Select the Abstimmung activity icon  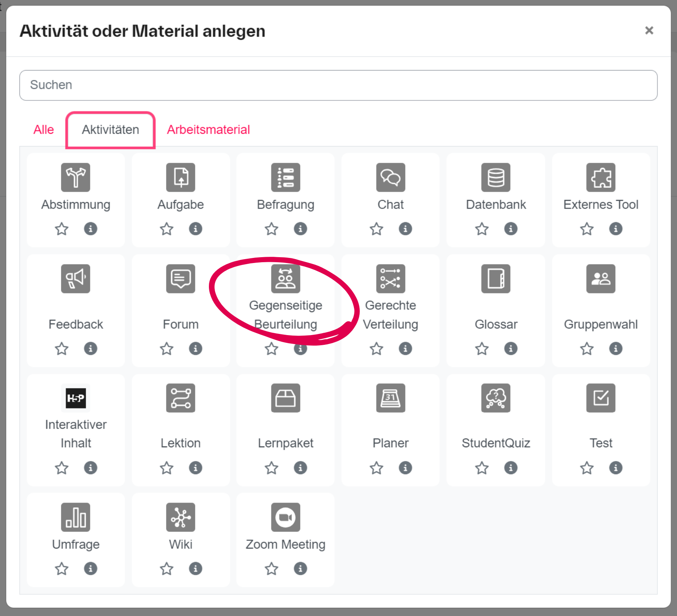pyautogui.click(x=76, y=177)
